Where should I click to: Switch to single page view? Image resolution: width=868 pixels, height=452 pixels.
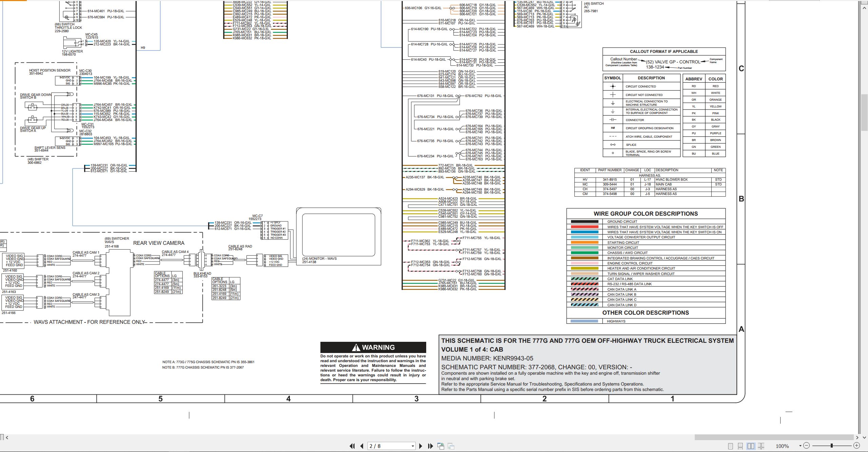(x=730, y=446)
